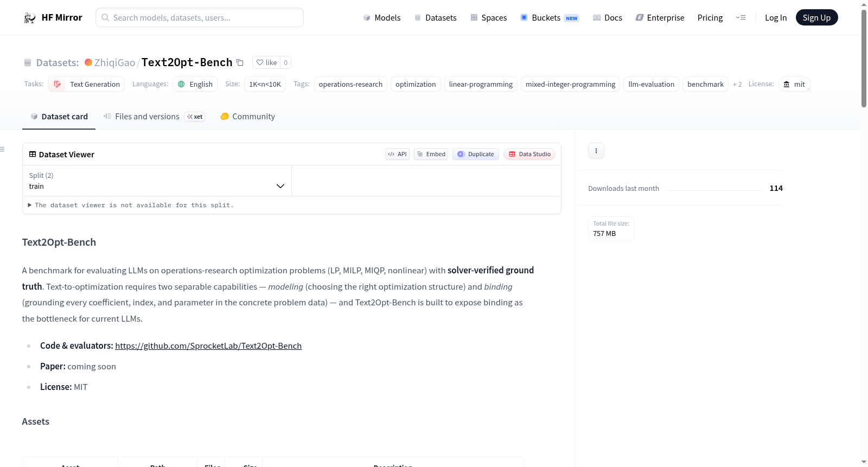Open the Split train dropdown

click(x=157, y=181)
